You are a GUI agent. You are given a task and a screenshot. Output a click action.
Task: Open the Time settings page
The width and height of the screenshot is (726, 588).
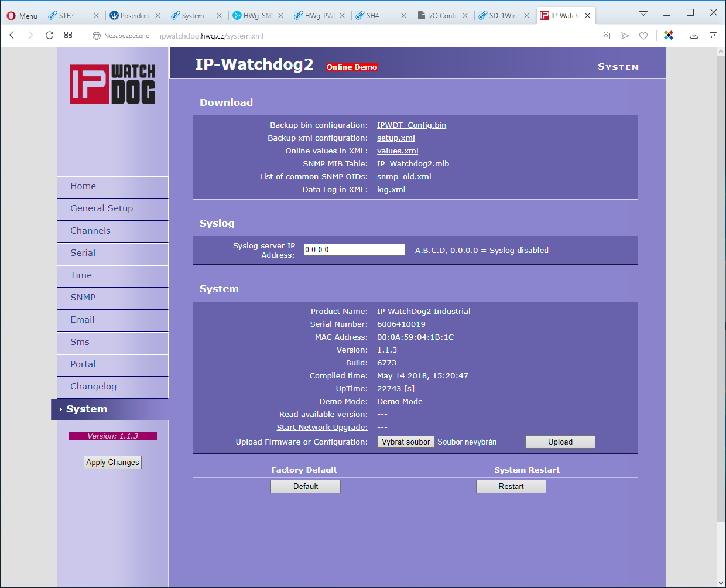click(112, 275)
